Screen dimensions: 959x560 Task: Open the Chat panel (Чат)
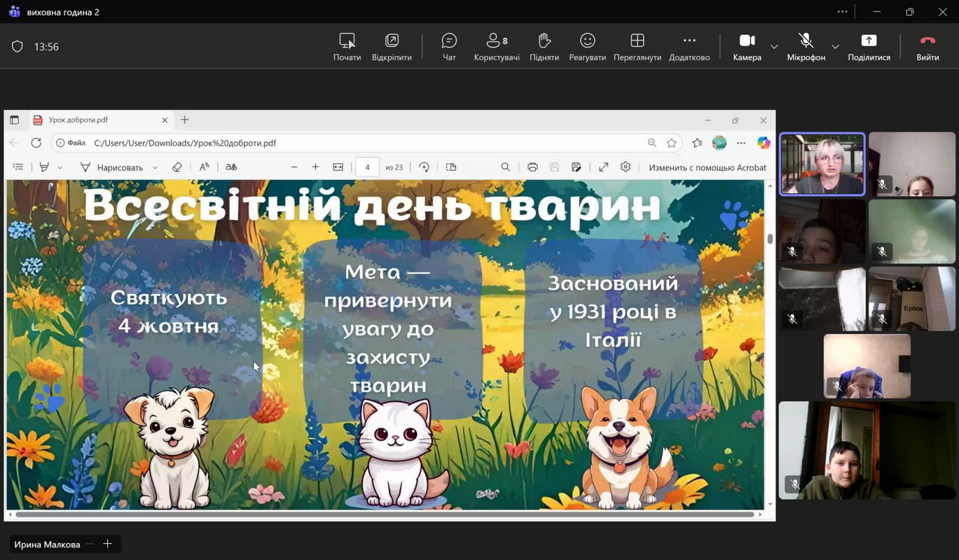(x=449, y=47)
